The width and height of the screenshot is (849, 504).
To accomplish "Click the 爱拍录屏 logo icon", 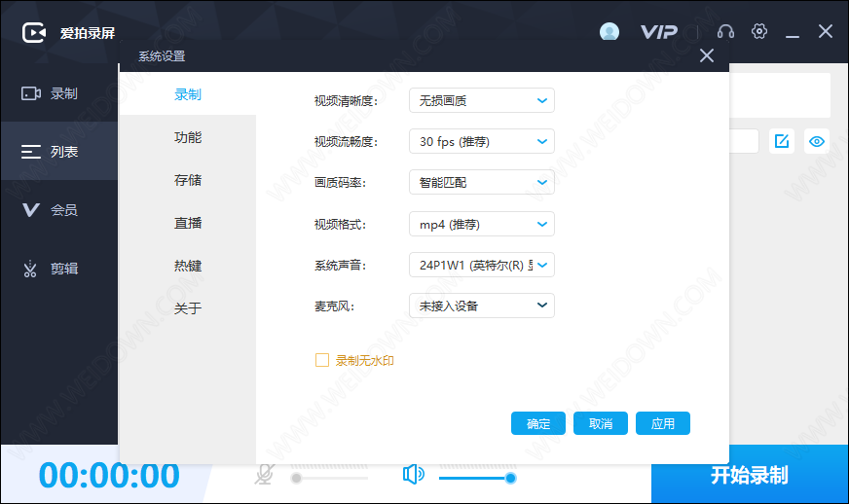I will click(33, 32).
